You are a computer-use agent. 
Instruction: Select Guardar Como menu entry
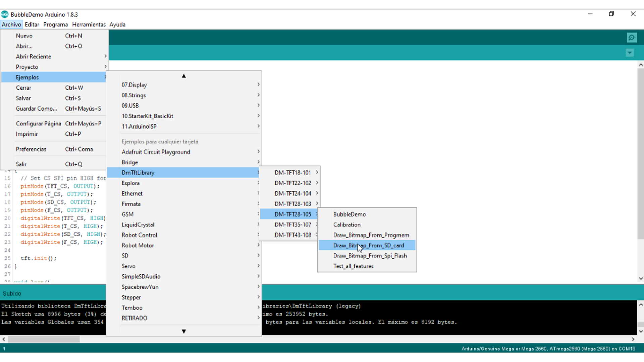[x=36, y=109]
